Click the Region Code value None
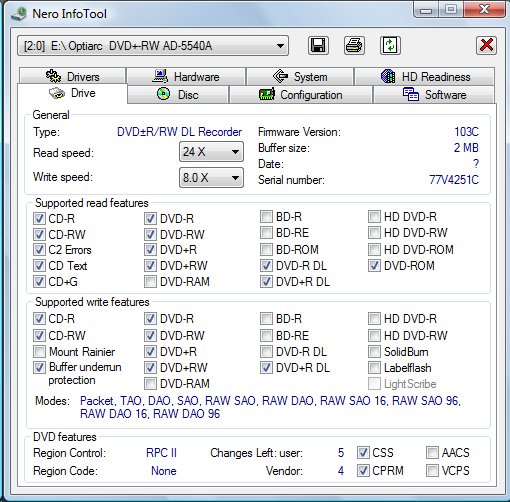510x502 pixels. 164,471
